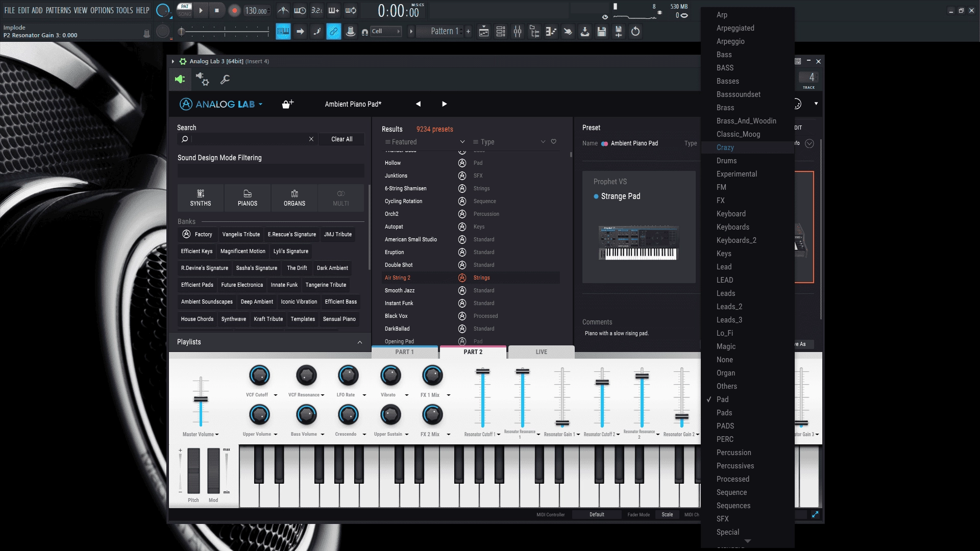980x551 pixels.
Task: Open the TOOLS menu
Action: 124,10
